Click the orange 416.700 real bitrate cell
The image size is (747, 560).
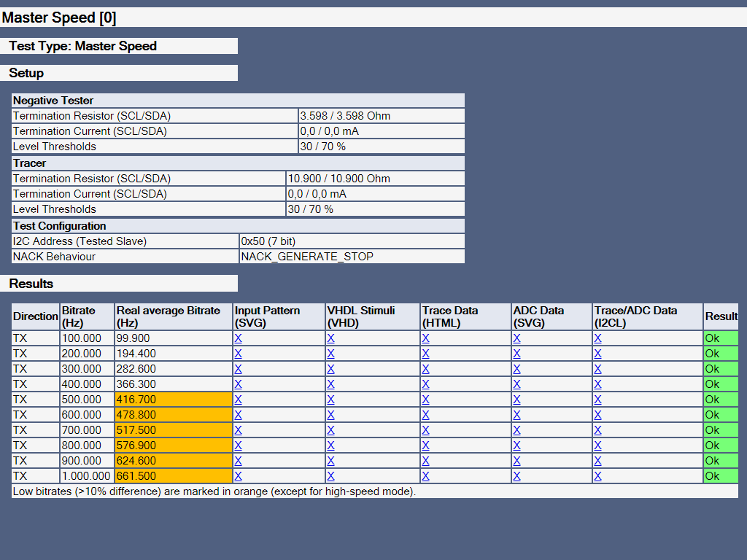[x=173, y=400]
